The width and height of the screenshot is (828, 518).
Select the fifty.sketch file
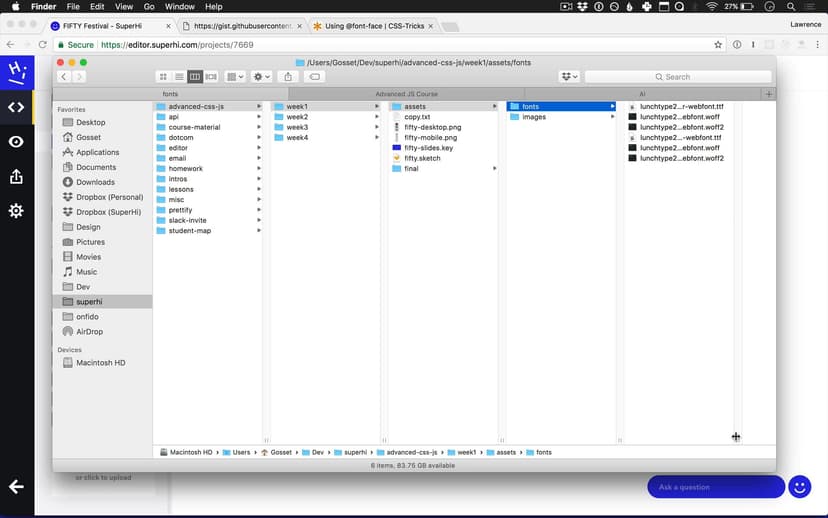pos(422,158)
